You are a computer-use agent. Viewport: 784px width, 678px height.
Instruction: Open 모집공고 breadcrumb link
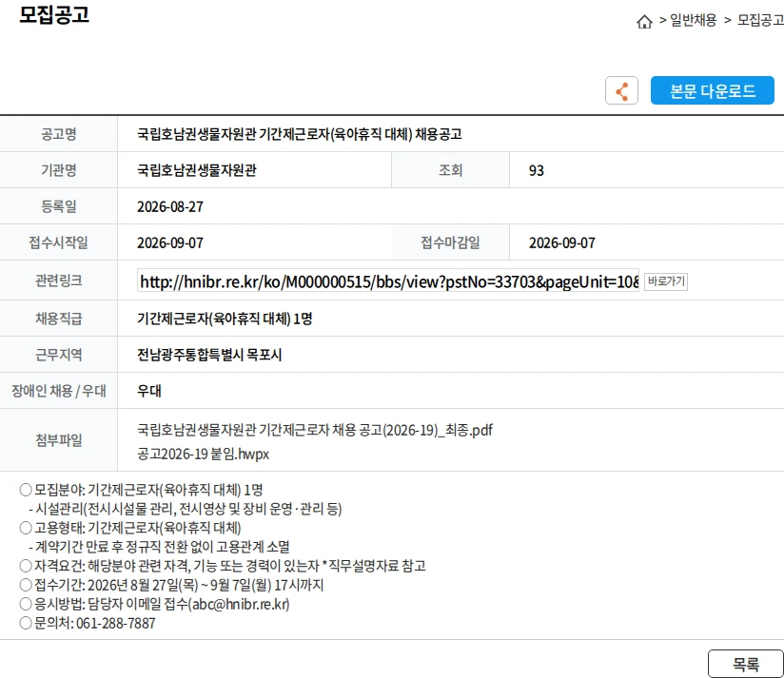click(x=760, y=21)
